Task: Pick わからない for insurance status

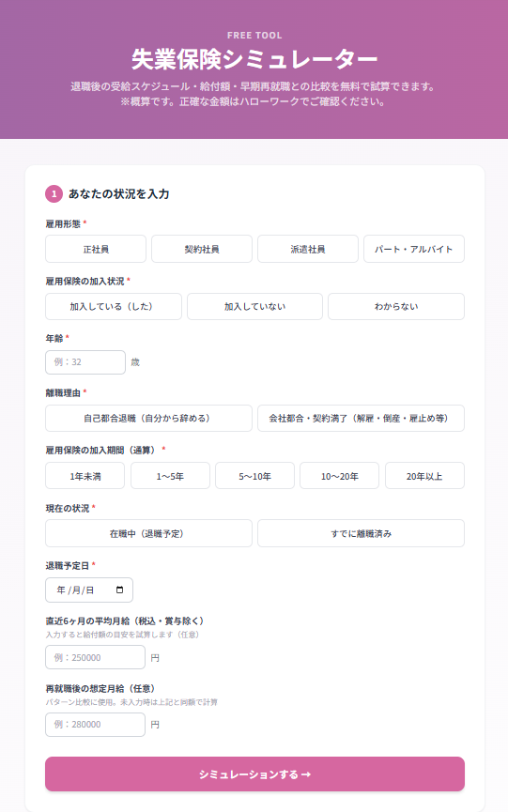Action: tap(396, 307)
